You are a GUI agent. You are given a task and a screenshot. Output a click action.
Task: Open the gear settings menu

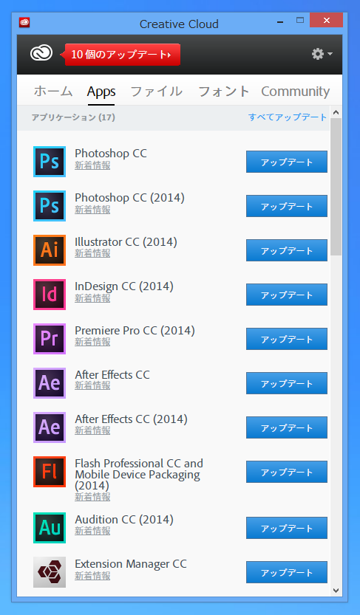point(322,54)
